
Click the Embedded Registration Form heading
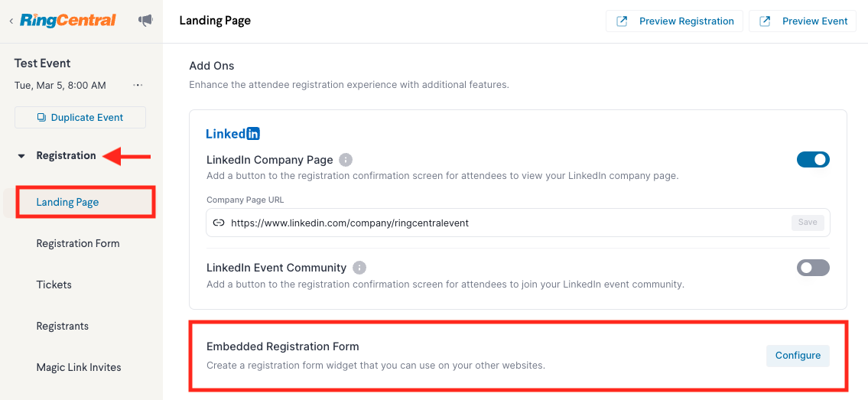point(283,346)
